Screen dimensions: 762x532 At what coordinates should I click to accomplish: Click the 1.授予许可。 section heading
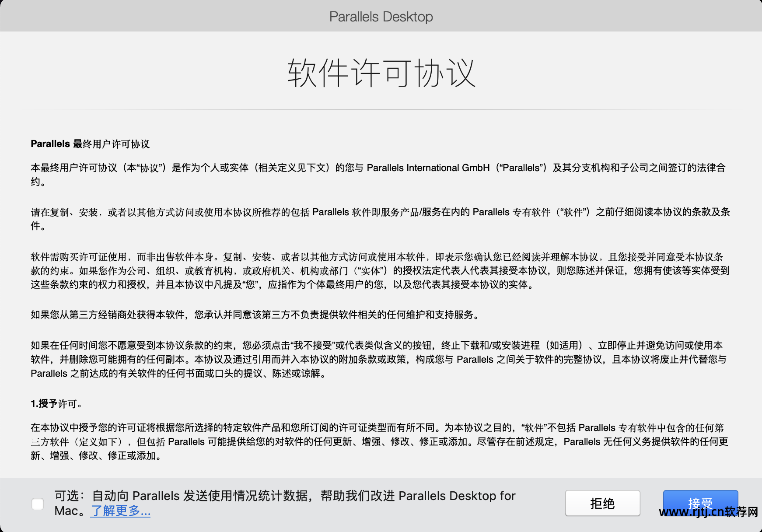(x=56, y=403)
